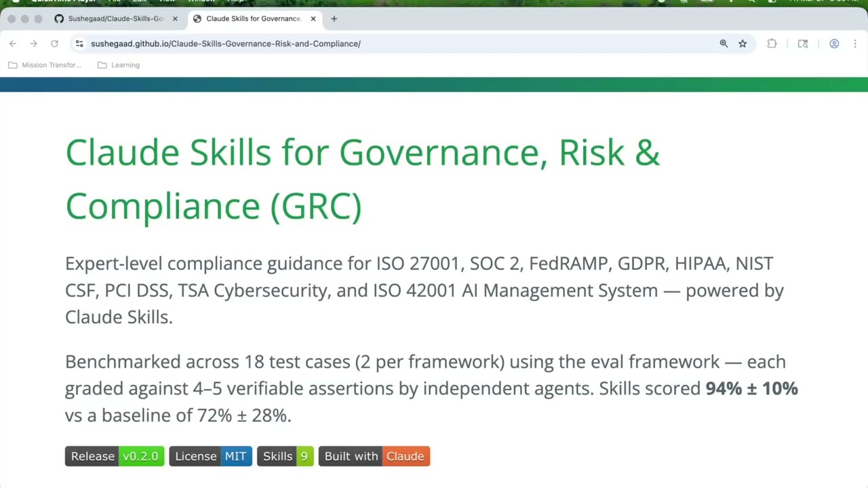Click the URL in the address bar
The height and width of the screenshot is (488, 868).
tap(226, 43)
